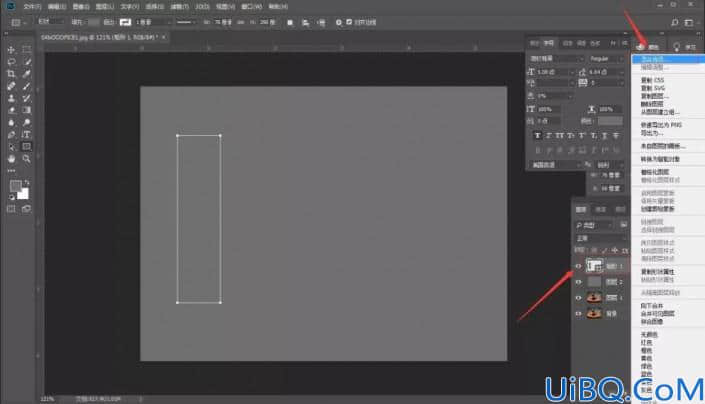
Task: Switch to the 通道 tab in layers panel
Action: click(600, 209)
